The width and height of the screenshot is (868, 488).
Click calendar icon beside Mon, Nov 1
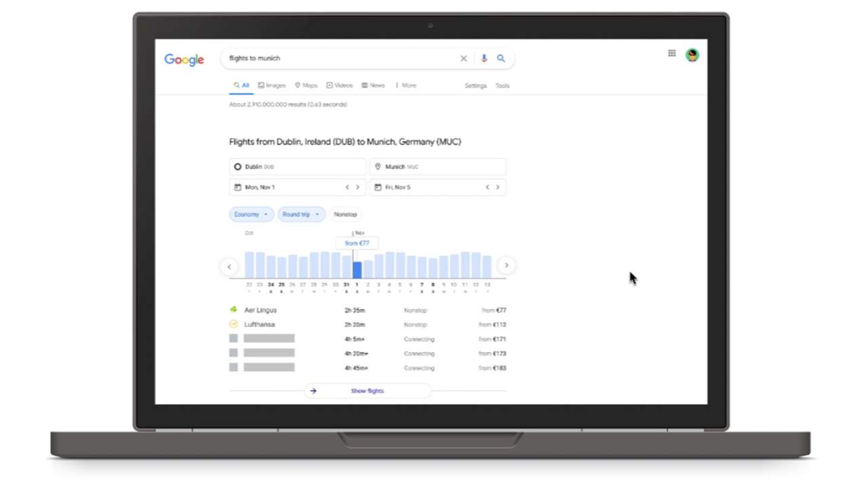tap(237, 187)
